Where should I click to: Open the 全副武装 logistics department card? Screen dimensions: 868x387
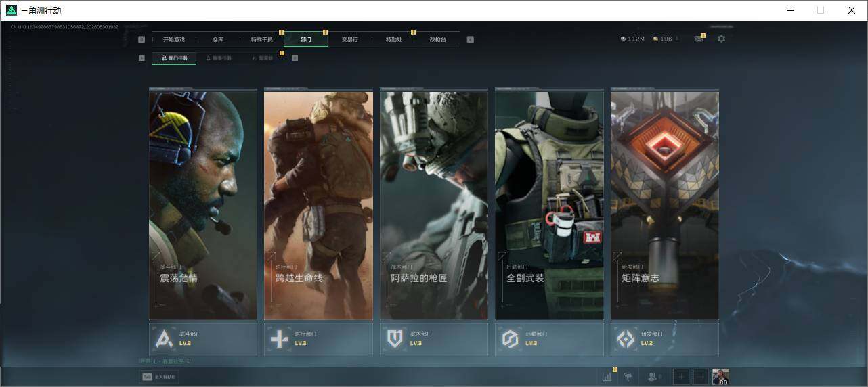[x=549, y=205]
